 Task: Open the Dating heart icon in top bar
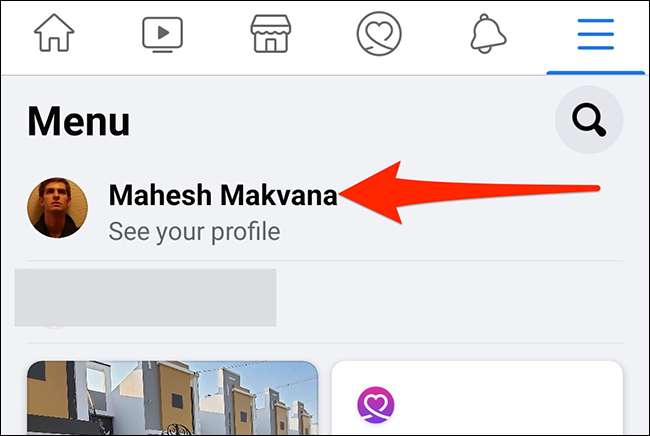(379, 34)
